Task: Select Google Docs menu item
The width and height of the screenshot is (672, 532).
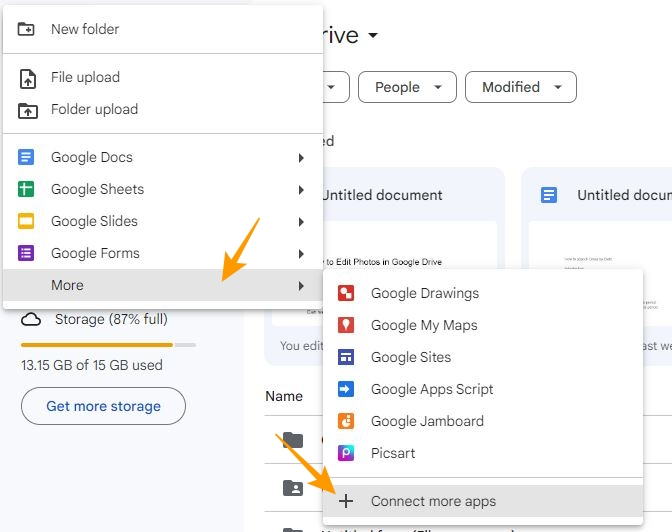Action: [x=163, y=157]
